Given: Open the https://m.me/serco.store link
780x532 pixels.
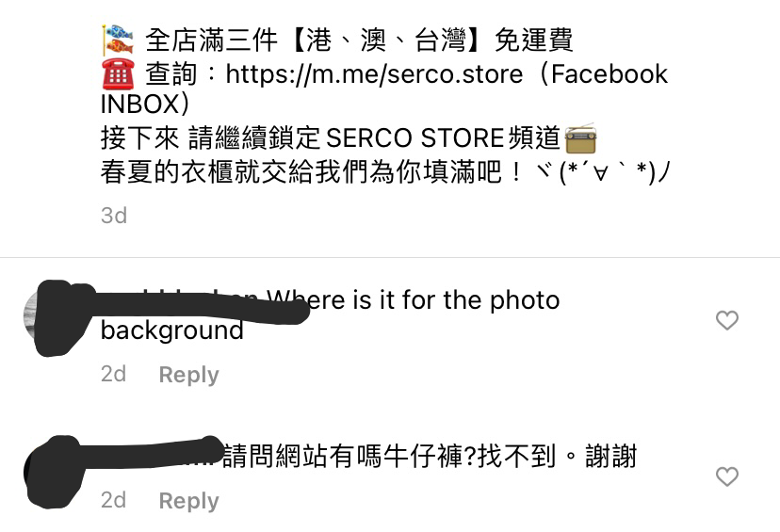Looking at the screenshot, I should point(374,74).
